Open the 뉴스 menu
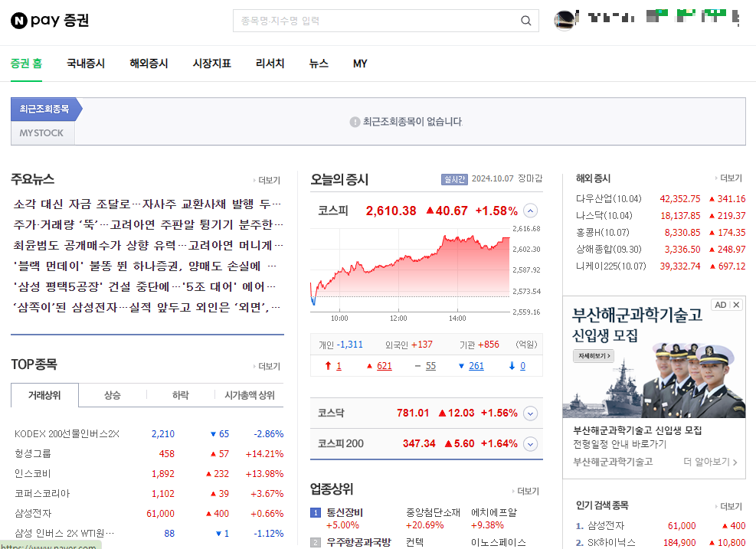Screen dimensions: 756x549 [x=319, y=64]
